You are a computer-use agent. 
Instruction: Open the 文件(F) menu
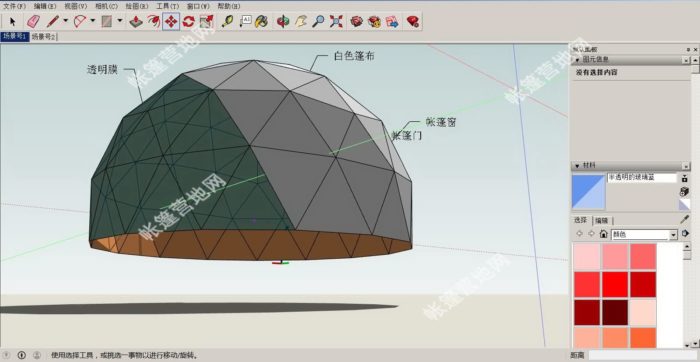pyautogui.click(x=14, y=6)
